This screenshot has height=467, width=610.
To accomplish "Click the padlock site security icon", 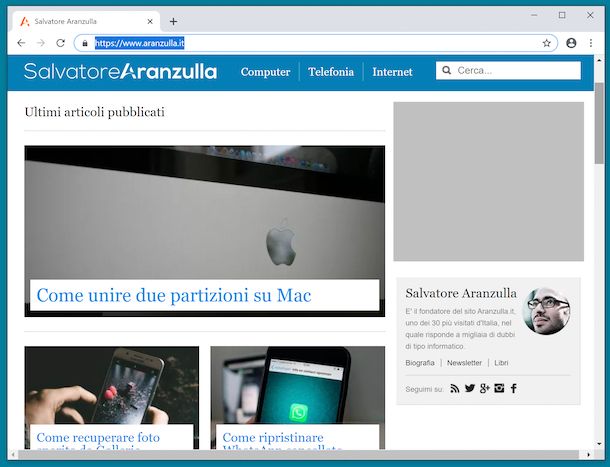I will point(85,43).
